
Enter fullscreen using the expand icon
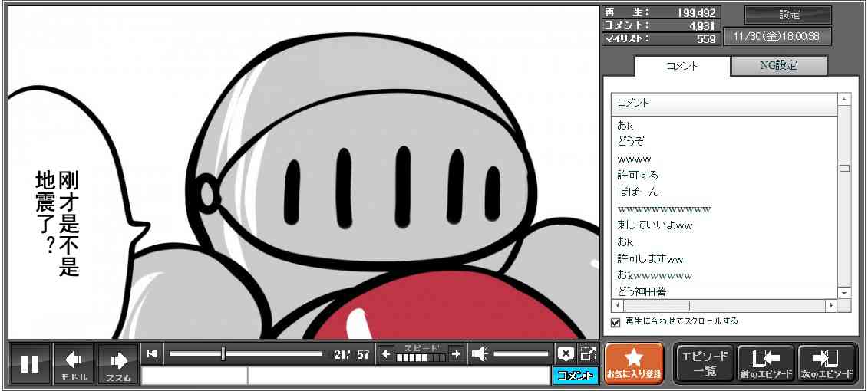click(588, 353)
